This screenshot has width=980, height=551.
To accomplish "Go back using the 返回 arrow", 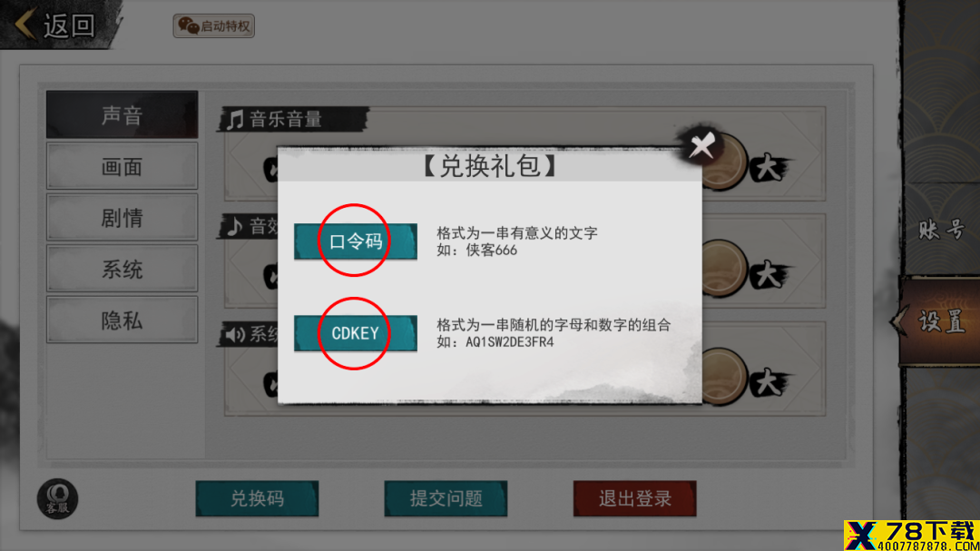I will click(55, 25).
